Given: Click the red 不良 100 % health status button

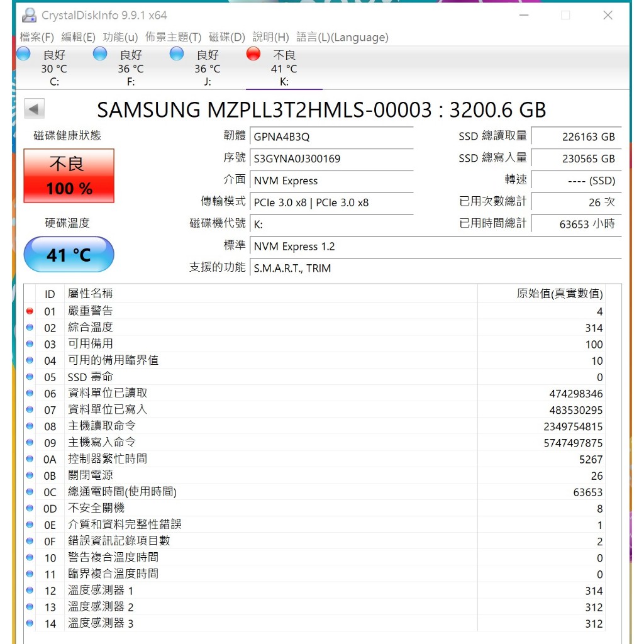Looking at the screenshot, I should [x=69, y=176].
